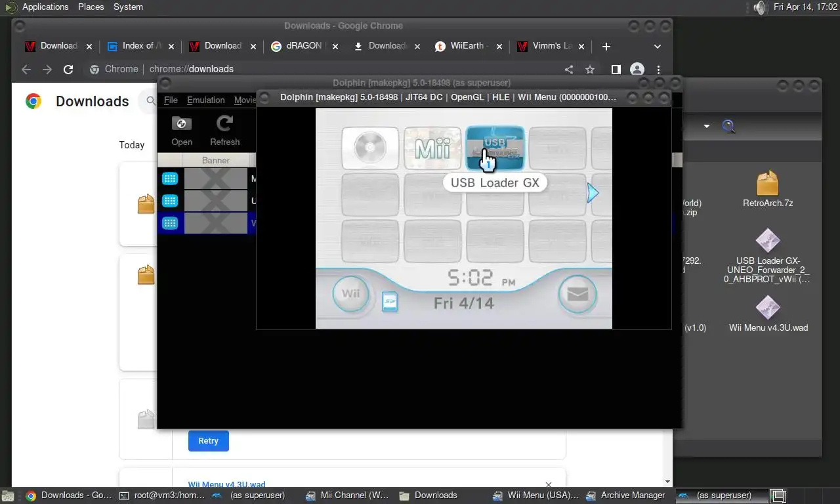Switch to the Vimm's Lair tab
The height and width of the screenshot is (504, 840).
pos(550,46)
